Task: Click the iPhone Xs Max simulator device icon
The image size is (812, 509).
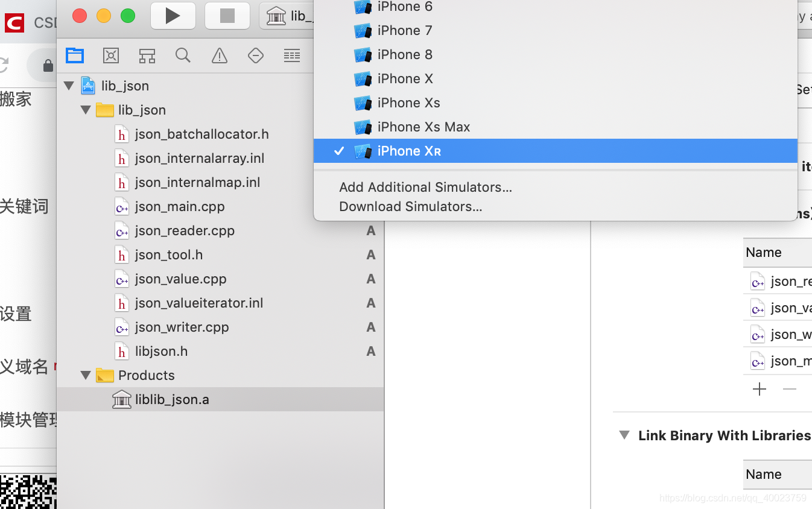Action: click(x=363, y=127)
